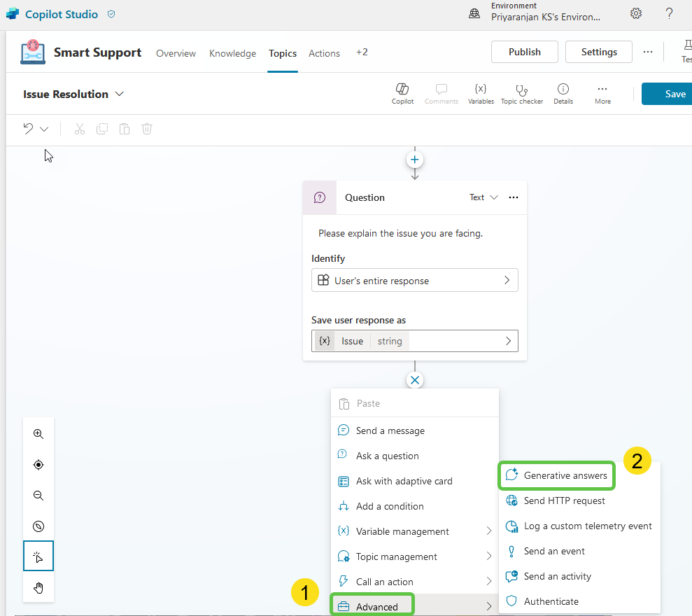Image resolution: width=692 pixels, height=616 pixels.
Task: Click the Publish button
Action: coord(524,51)
